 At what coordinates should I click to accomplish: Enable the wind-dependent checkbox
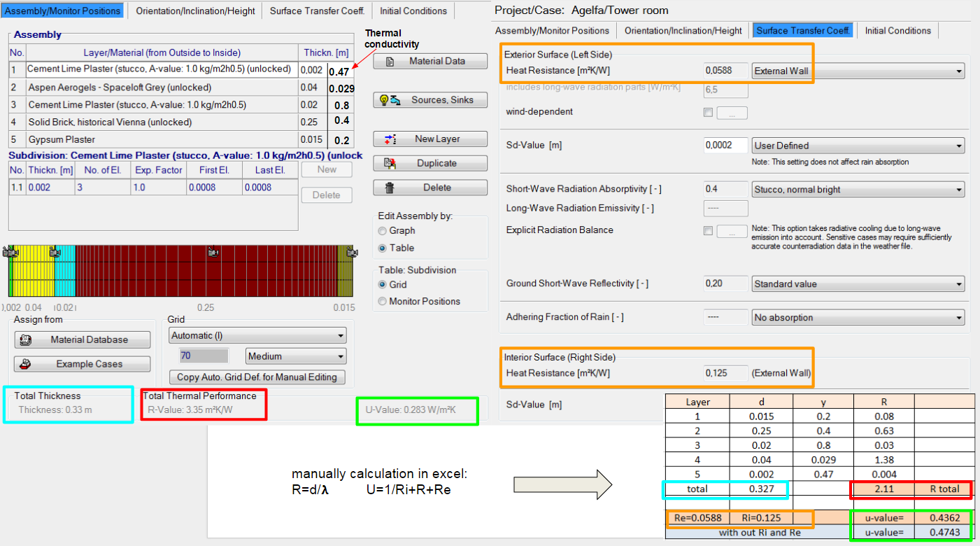coord(708,112)
